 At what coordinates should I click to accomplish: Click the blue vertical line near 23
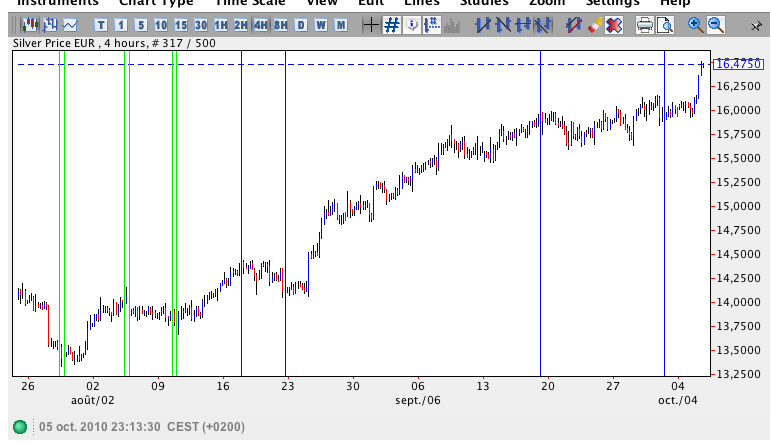point(286,213)
